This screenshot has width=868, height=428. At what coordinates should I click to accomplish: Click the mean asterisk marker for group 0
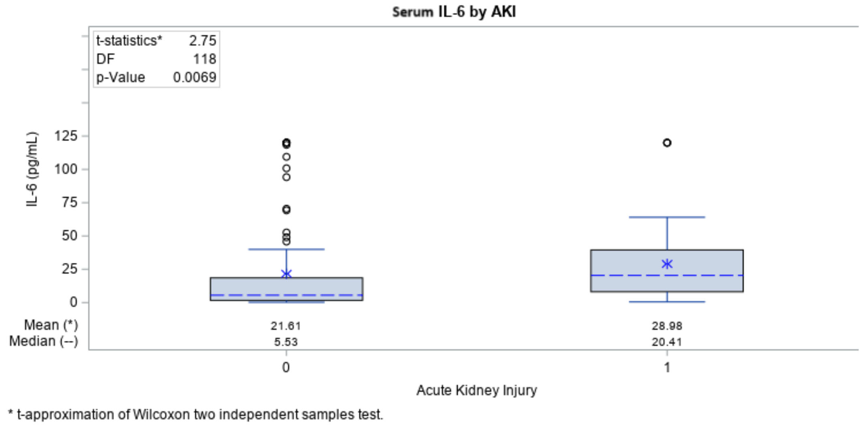pyautogui.click(x=286, y=274)
